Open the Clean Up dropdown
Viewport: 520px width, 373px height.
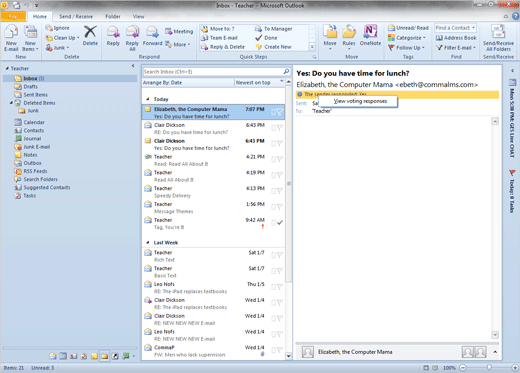point(63,38)
